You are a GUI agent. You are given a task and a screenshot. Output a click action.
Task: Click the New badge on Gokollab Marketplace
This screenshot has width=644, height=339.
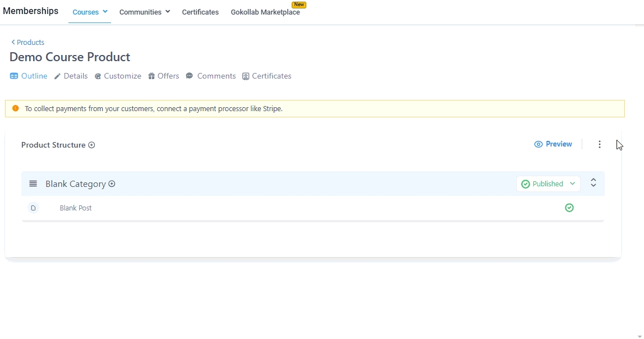tap(299, 4)
